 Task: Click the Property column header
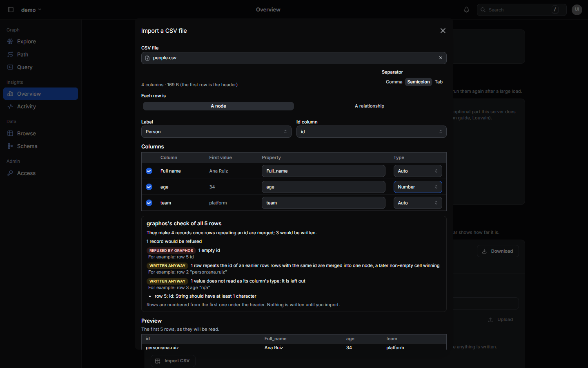tap(272, 157)
